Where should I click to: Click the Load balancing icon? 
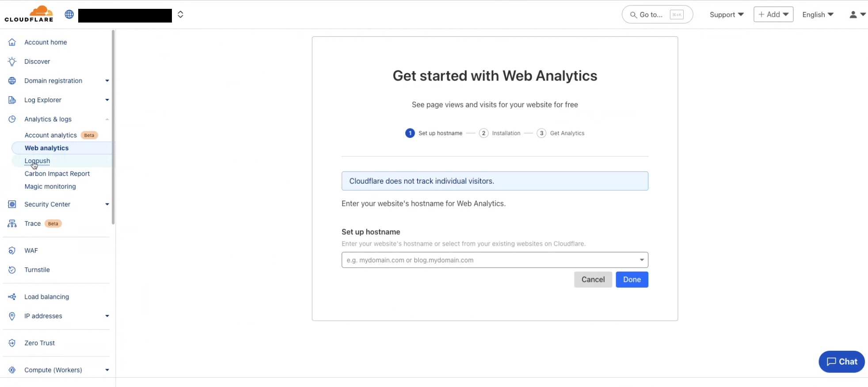pyautogui.click(x=12, y=297)
